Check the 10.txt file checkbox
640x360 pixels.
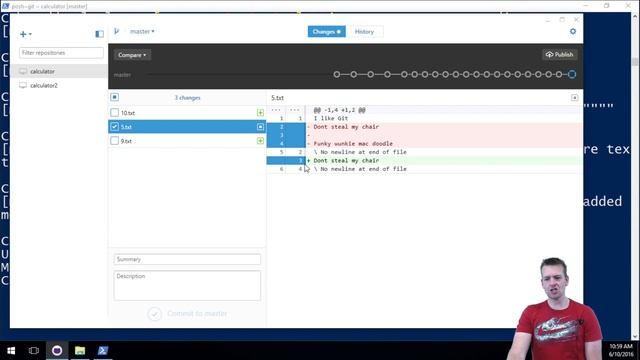(x=115, y=113)
